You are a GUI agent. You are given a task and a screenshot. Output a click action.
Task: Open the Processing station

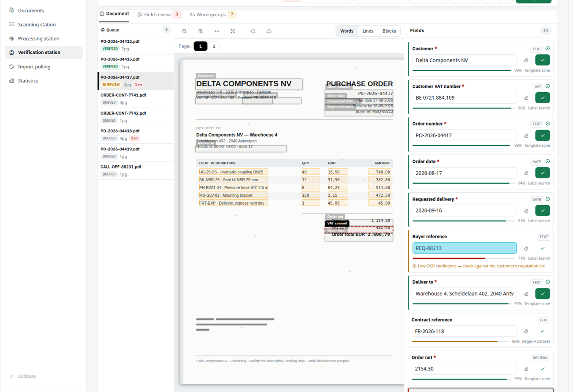tap(44, 38)
